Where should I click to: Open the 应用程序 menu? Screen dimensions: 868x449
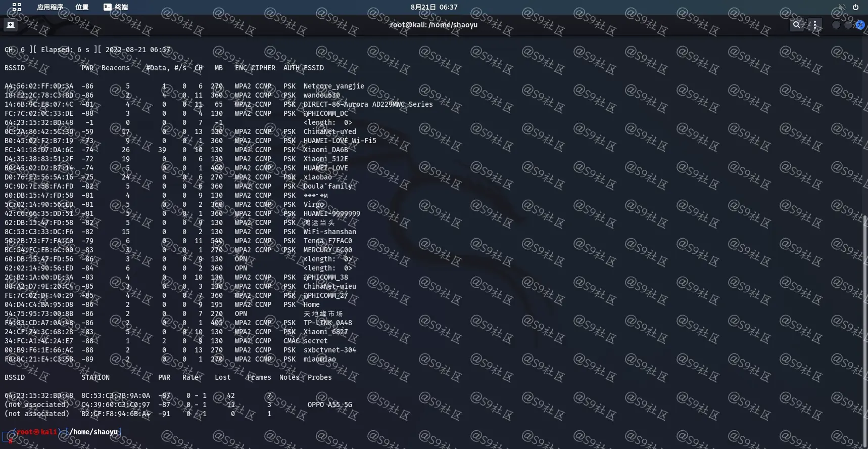tap(50, 7)
